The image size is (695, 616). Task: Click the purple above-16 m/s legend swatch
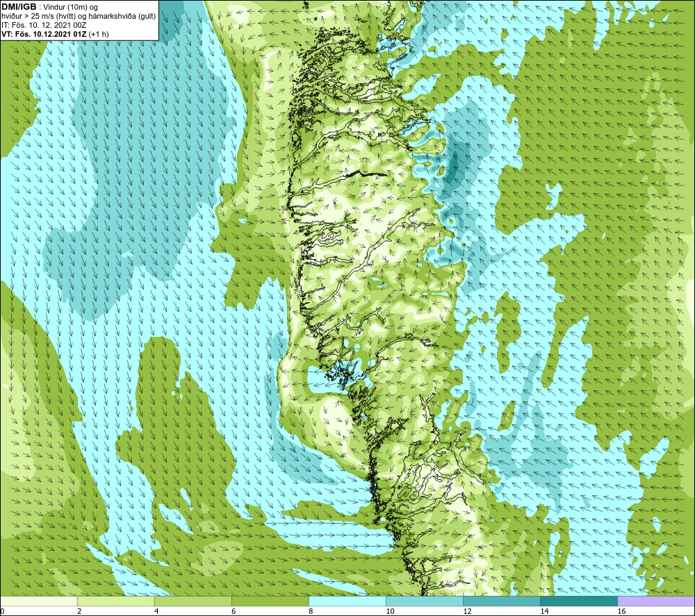(656, 601)
